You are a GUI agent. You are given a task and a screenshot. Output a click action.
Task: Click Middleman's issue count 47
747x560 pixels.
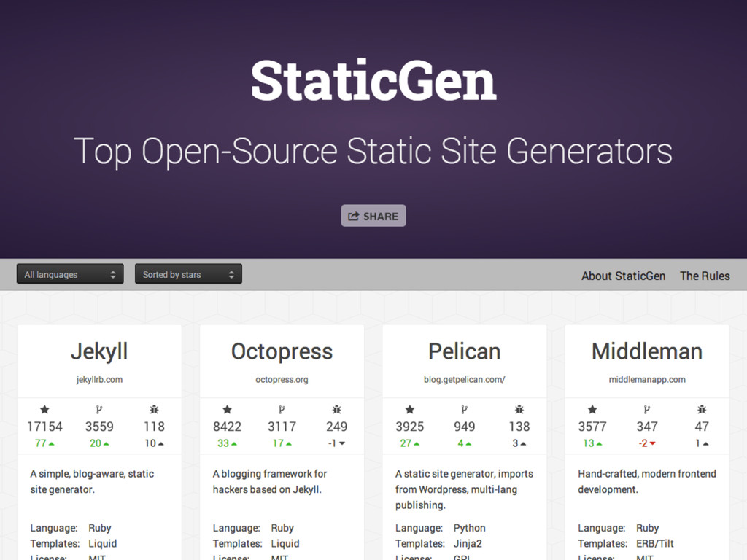click(701, 427)
